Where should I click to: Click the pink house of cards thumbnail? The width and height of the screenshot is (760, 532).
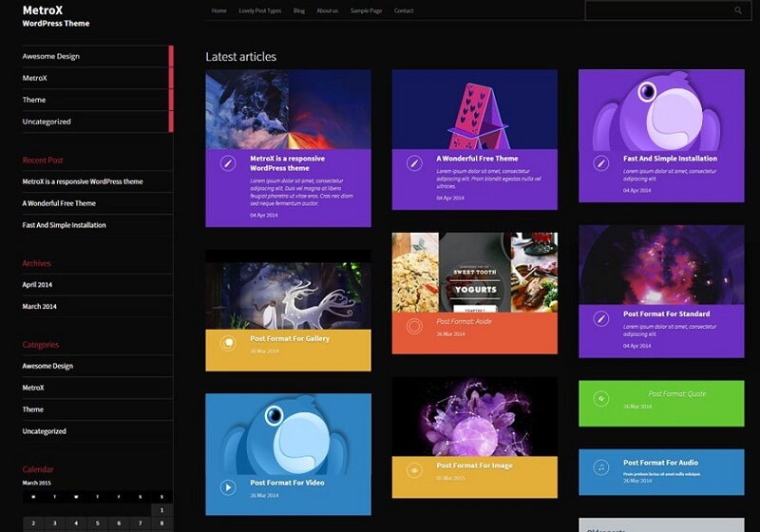(474, 109)
